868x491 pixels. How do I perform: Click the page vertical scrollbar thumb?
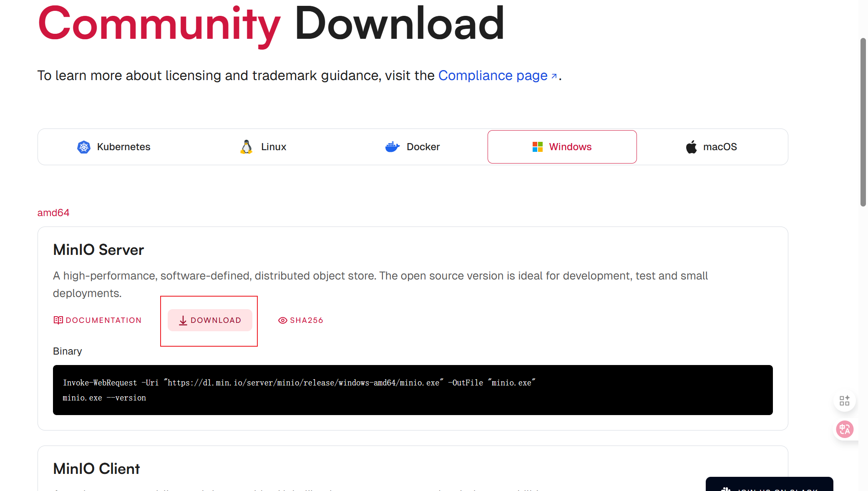[863, 122]
